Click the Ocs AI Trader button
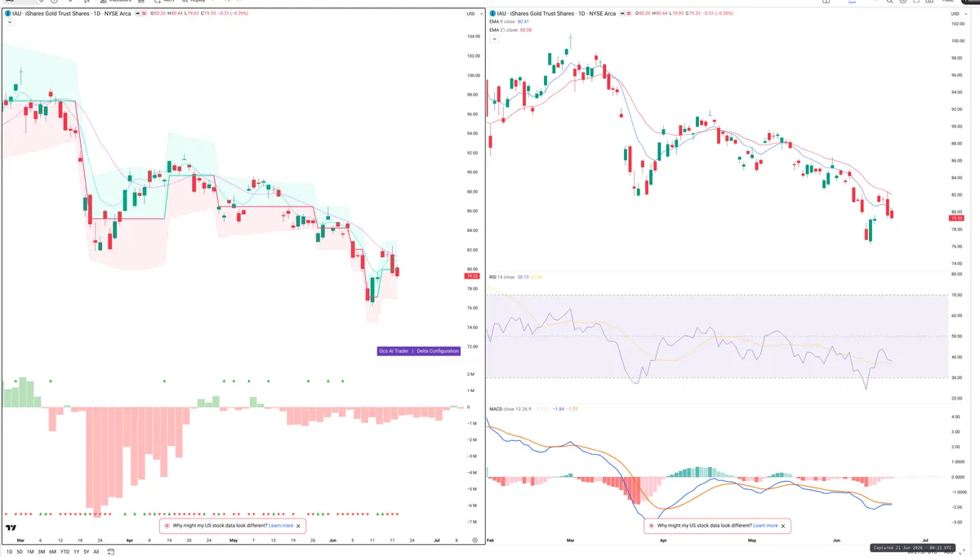 tap(394, 351)
